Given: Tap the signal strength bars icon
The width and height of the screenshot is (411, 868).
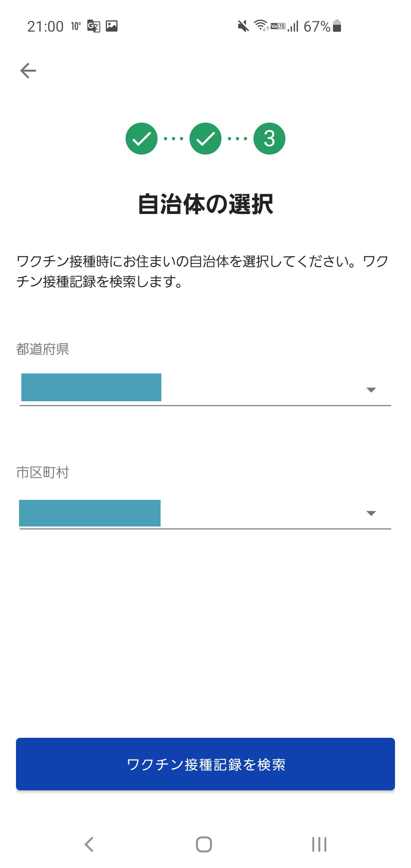Looking at the screenshot, I should (293, 26).
